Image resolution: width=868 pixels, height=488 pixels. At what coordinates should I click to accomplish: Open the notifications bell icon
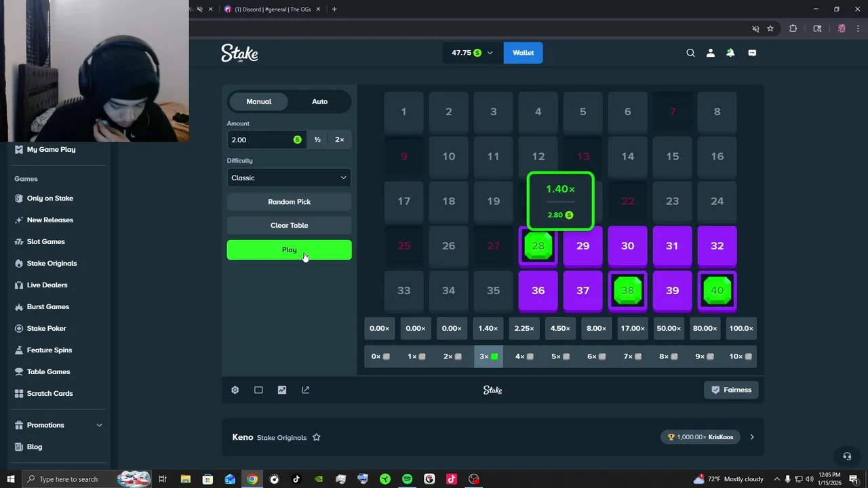click(730, 53)
